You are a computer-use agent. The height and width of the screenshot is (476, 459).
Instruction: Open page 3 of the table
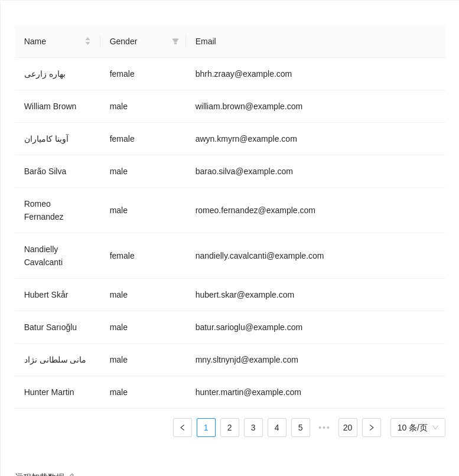253,428
